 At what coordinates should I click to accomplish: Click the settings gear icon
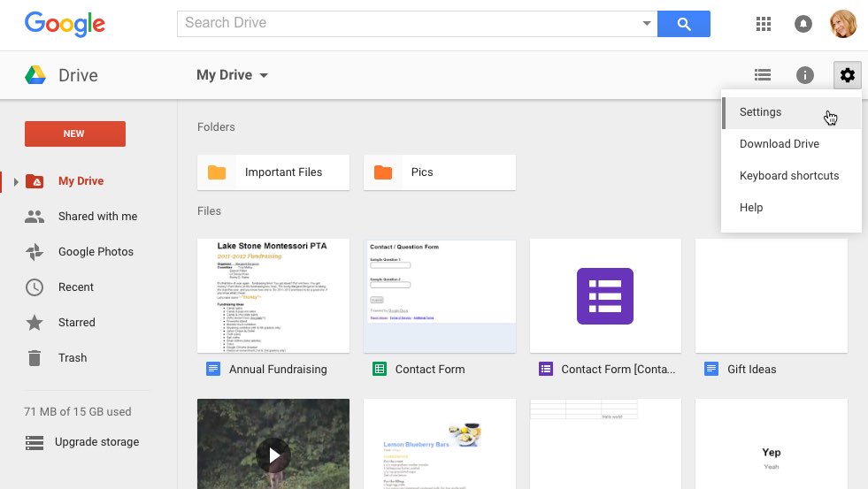tap(848, 74)
